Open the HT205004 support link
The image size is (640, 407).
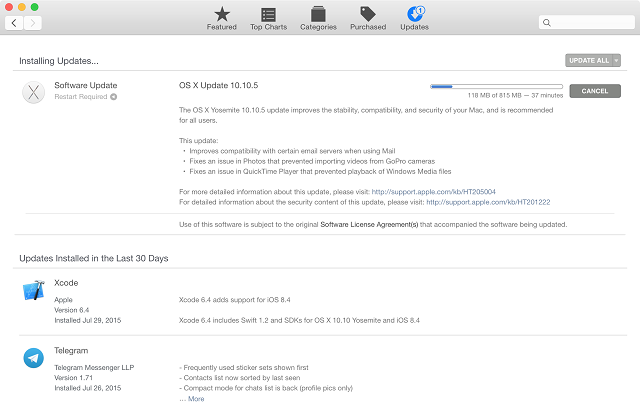coord(433,192)
